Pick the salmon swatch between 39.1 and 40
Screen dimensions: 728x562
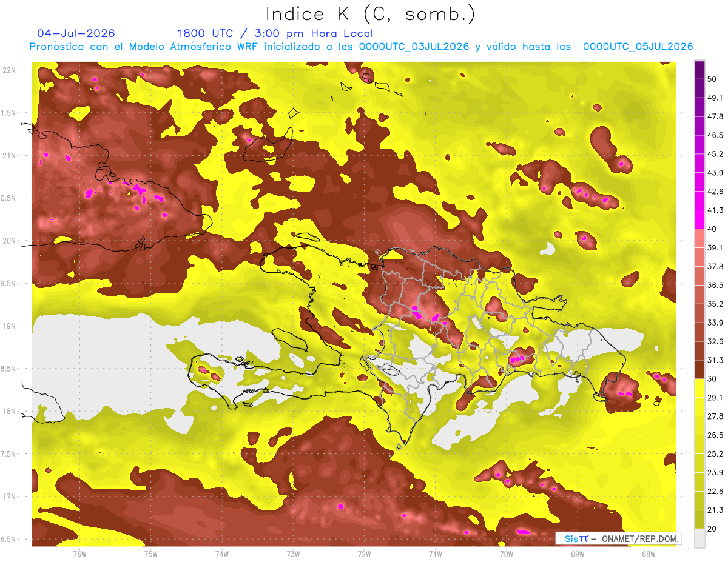pos(699,238)
